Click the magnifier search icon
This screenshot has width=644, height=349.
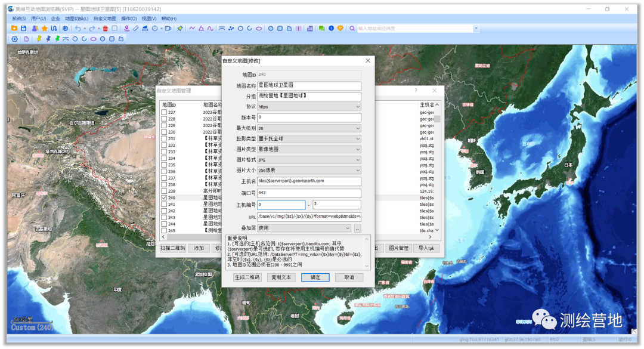pos(352,29)
